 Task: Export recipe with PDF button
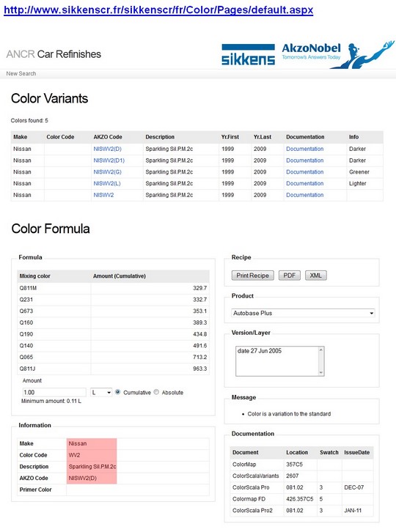290,276
